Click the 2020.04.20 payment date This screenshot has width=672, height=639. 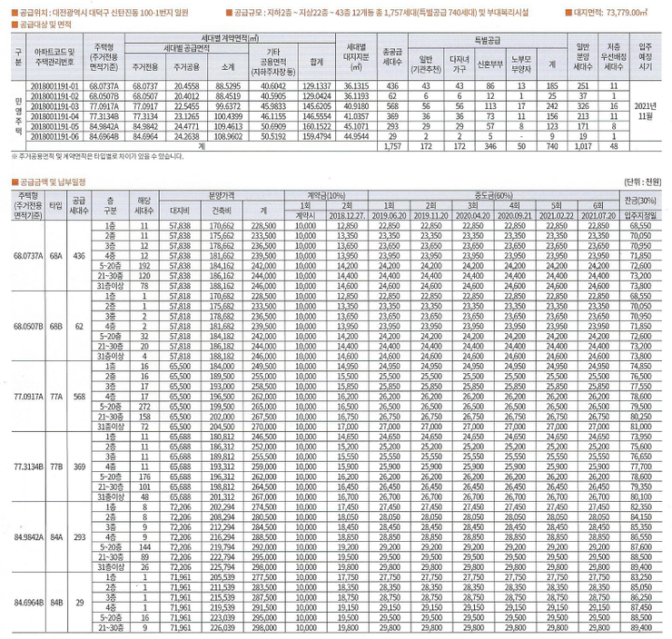(472, 215)
